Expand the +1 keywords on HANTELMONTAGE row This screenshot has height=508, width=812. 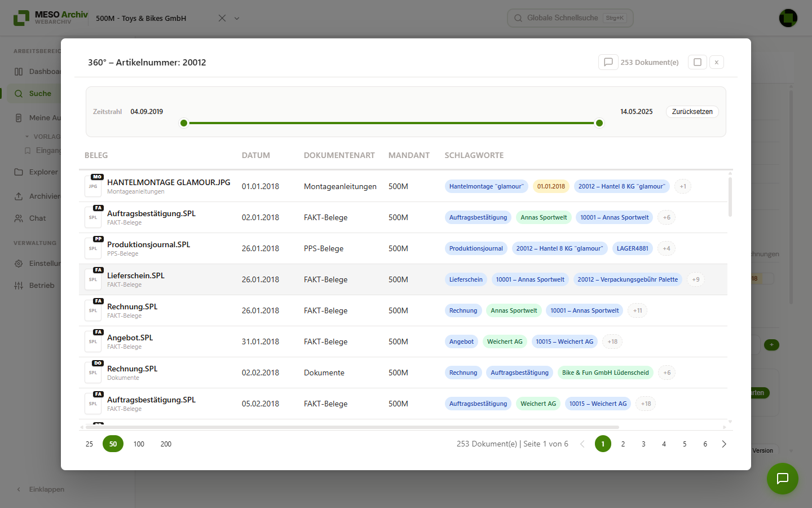683,186
